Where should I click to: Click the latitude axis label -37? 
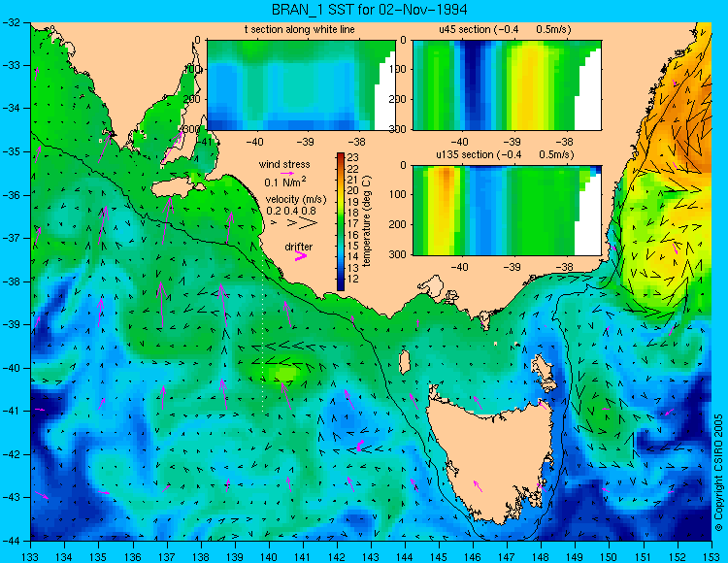pos(11,238)
